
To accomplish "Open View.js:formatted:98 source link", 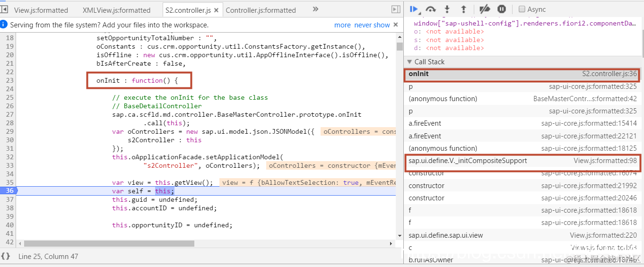I will click(x=605, y=161).
